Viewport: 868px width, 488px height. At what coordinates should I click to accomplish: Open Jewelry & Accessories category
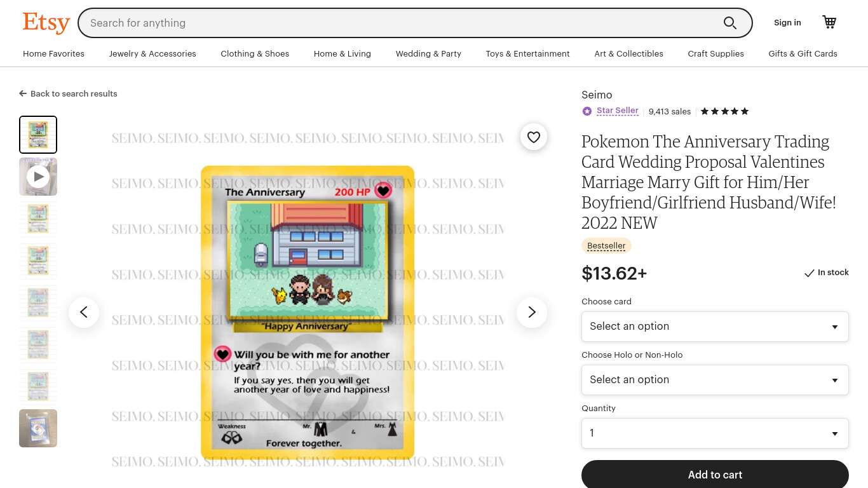pyautogui.click(x=153, y=54)
